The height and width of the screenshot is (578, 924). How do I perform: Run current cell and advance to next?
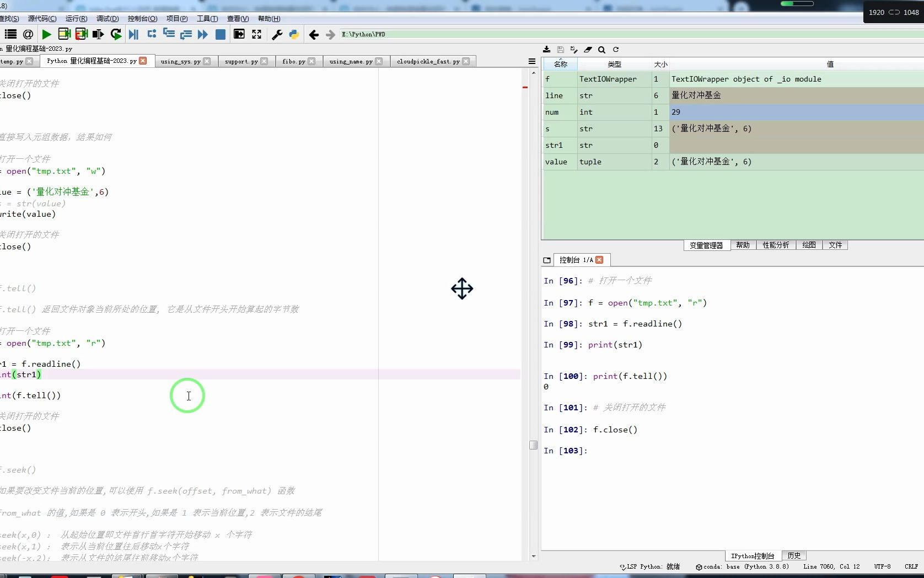[82, 34]
